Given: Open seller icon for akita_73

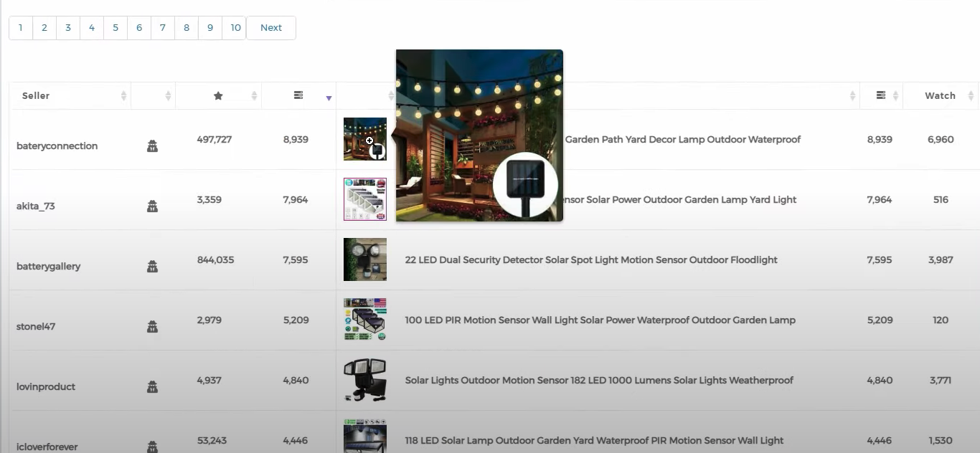Looking at the screenshot, I should pyautogui.click(x=152, y=206).
